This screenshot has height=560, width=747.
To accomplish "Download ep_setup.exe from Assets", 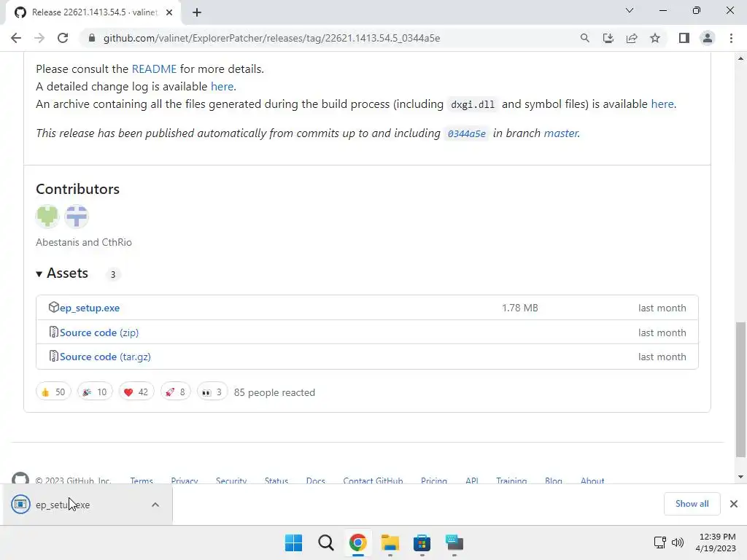I will pyautogui.click(x=90, y=308).
